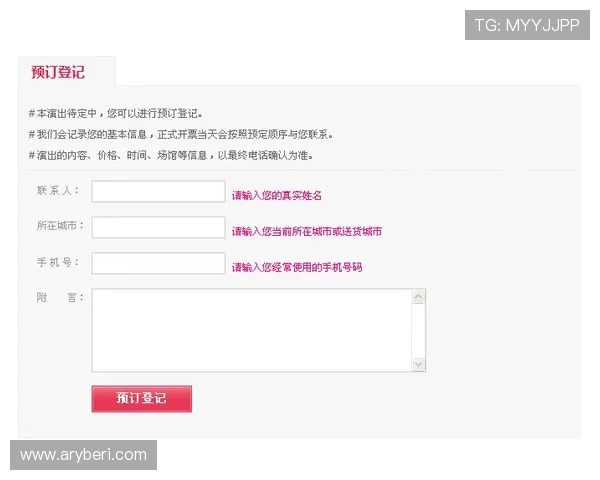Submit the red 预订登记 button
Screen dimensions: 600x480
click(142, 399)
